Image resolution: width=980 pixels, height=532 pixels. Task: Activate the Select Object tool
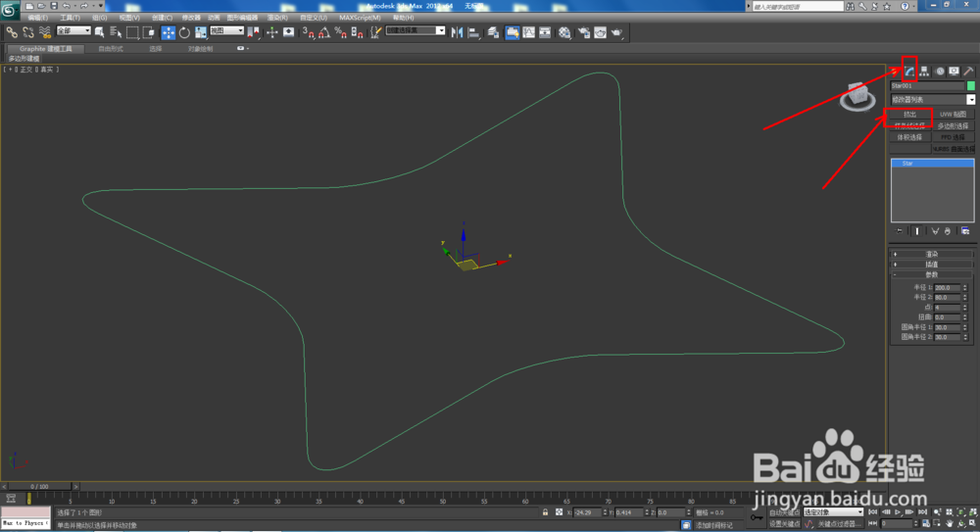pos(99,32)
